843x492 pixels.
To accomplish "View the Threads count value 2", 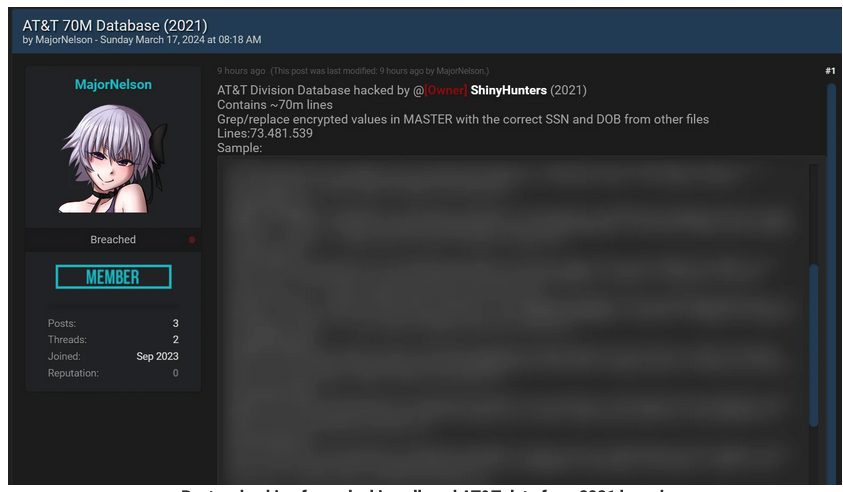I will point(175,340).
